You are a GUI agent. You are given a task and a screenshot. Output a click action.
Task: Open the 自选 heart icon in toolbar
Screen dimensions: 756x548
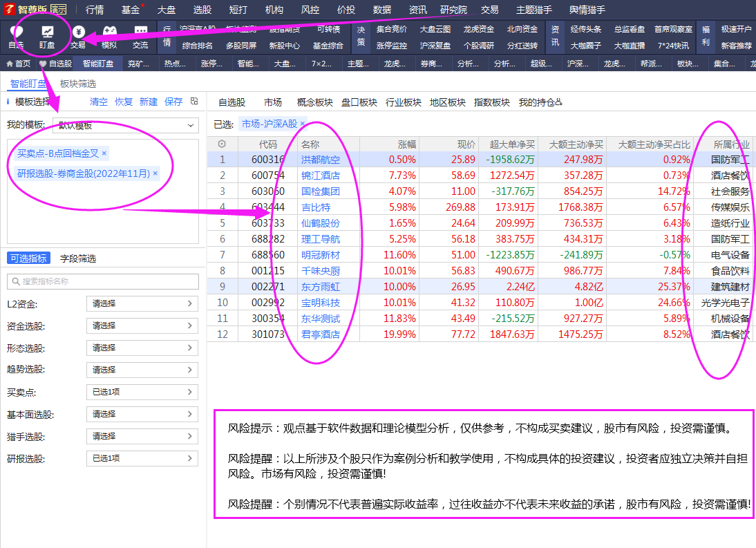tap(16, 32)
